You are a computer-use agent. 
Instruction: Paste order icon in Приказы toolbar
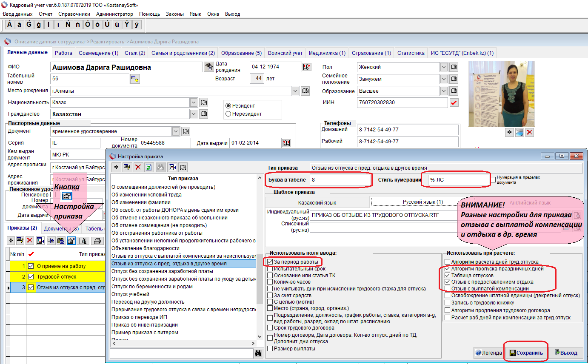click(x=61, y=241)
